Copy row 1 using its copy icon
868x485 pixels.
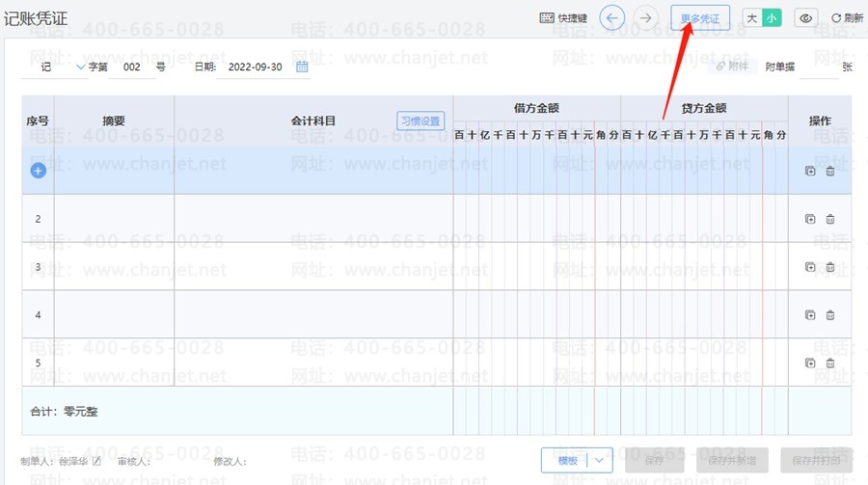[810, 171]
